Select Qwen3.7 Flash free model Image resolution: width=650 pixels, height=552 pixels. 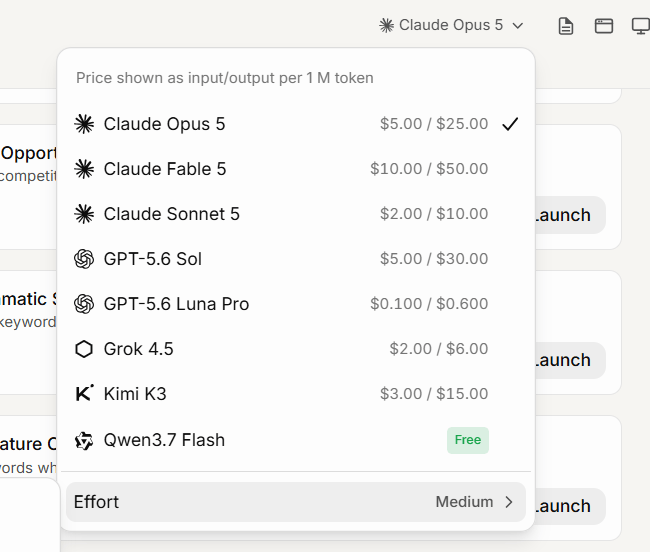296,440
